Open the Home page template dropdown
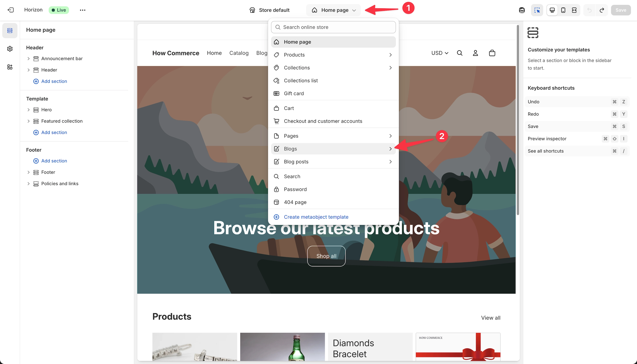 334,10
